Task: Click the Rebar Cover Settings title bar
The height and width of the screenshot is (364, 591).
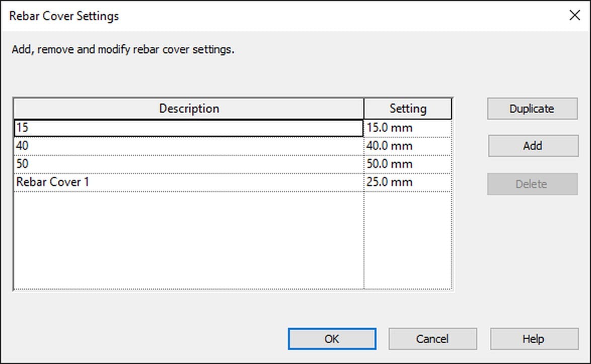Action: [x=283, y=16]
